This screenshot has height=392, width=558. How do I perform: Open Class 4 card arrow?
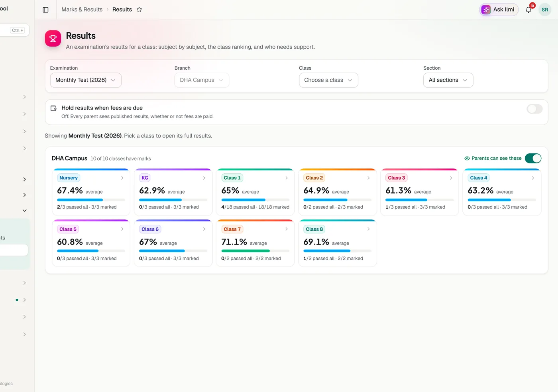[533, 178]
